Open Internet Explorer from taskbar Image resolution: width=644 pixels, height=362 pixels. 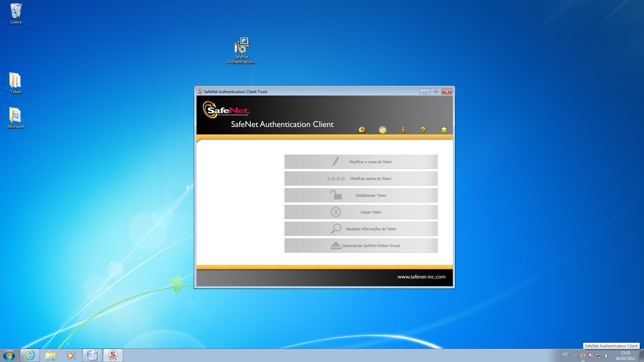(30, 355)
